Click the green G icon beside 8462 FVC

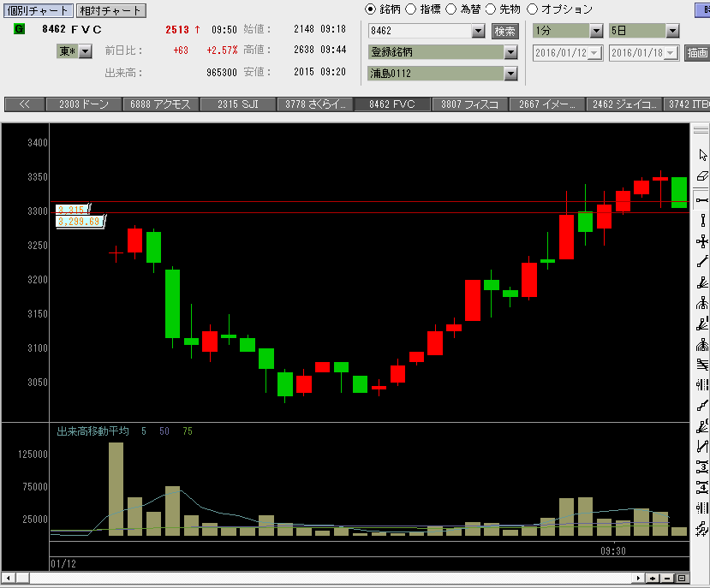coord(19,29)
